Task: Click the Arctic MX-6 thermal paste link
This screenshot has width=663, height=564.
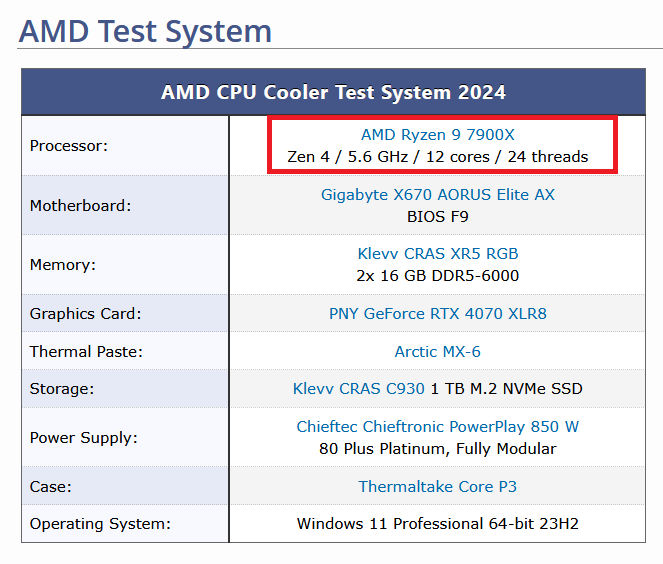Action: 438,351
